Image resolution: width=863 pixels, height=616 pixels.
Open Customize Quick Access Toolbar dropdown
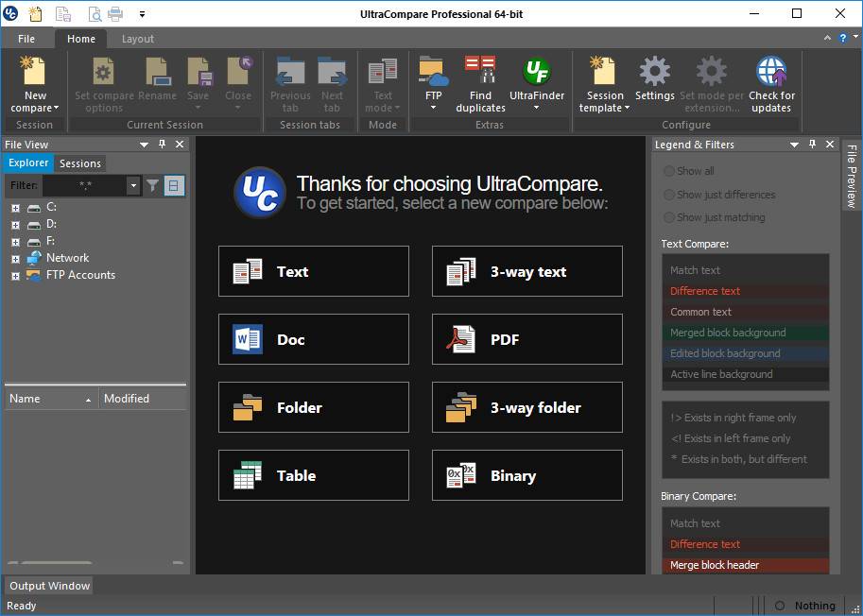142,14
